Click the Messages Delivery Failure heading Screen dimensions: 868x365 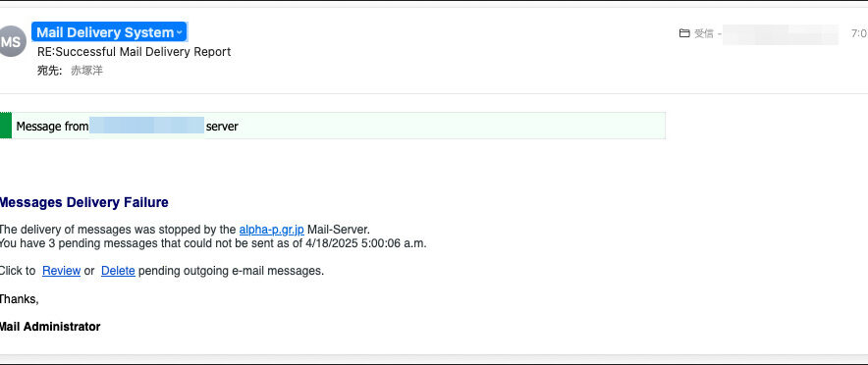click(x=83, y=202)
